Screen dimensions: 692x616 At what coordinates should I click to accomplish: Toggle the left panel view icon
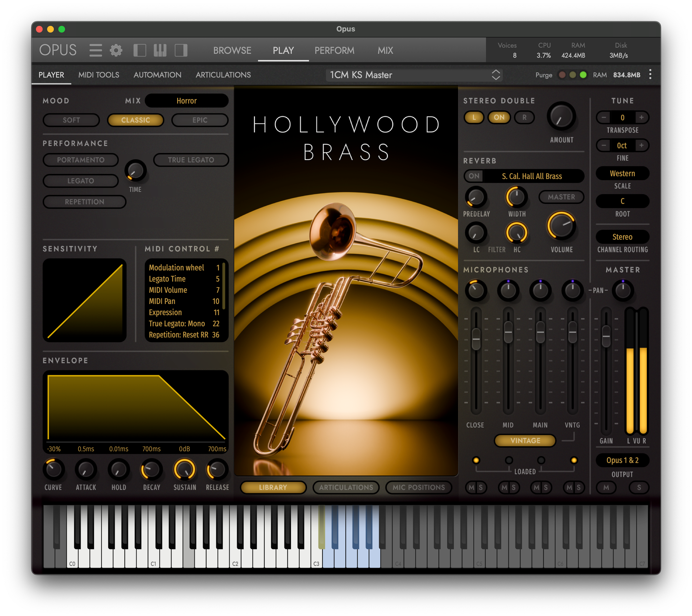(139, 50)
